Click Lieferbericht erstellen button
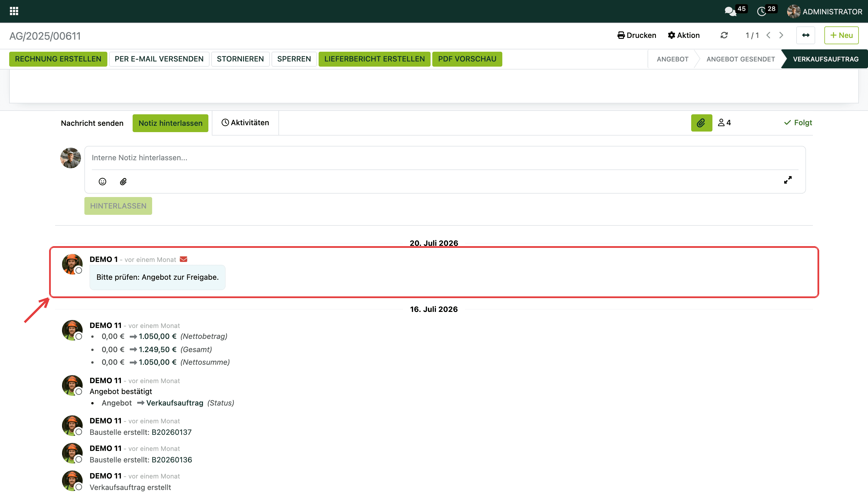The height and width of the screenshot is (494, 868). pos(374,59)
